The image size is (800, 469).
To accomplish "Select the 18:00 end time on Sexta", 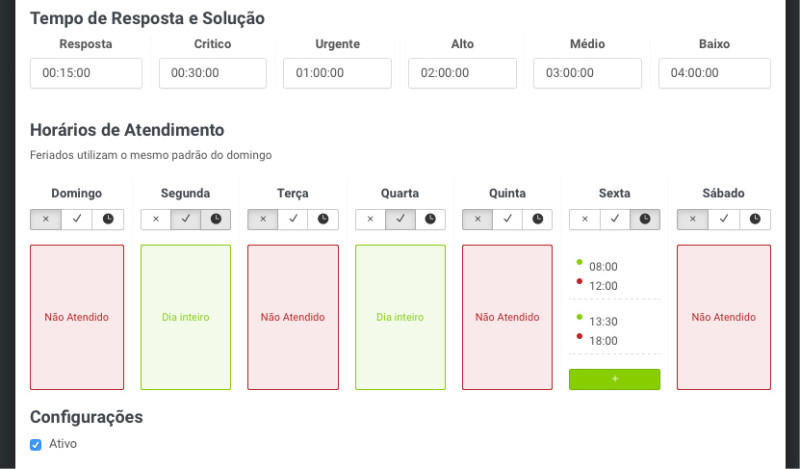I will [x=603, y=341].
